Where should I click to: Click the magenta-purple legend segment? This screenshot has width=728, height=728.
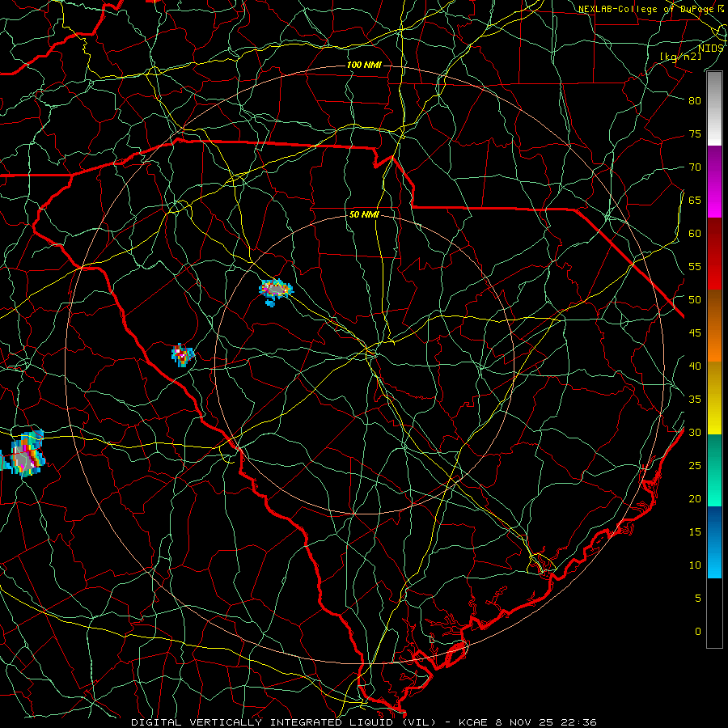714,181
